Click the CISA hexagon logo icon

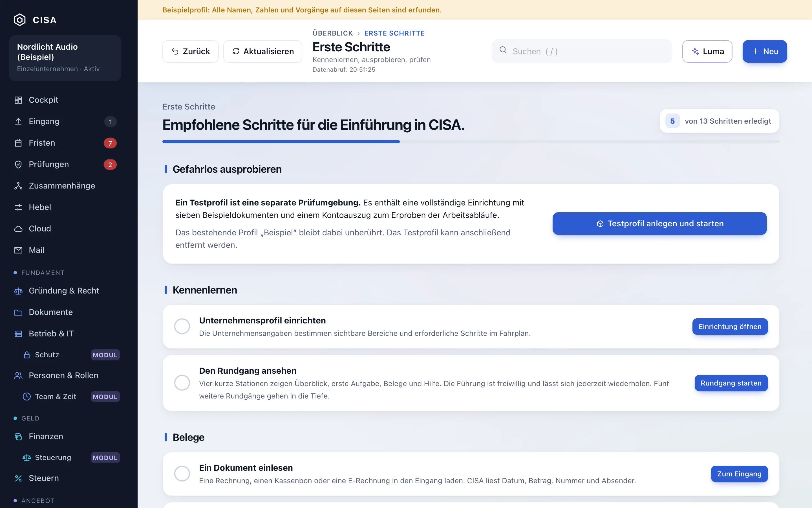click(19, 20)
